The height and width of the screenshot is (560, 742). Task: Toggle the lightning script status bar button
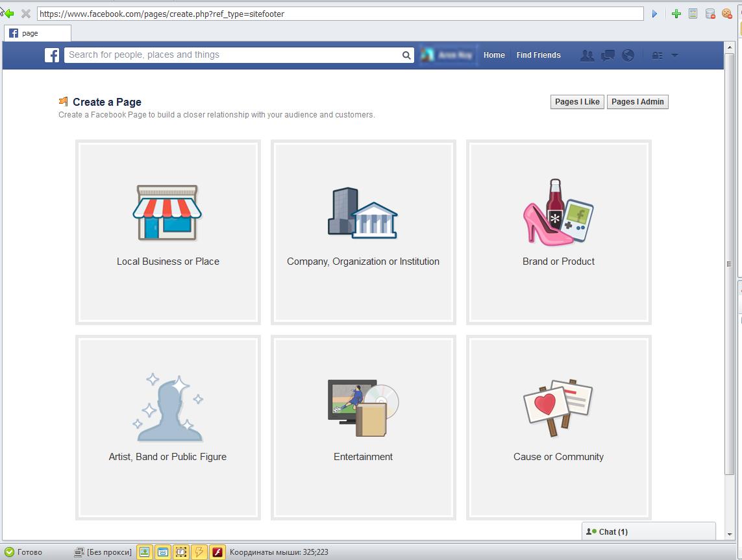(x=199, y=552)
